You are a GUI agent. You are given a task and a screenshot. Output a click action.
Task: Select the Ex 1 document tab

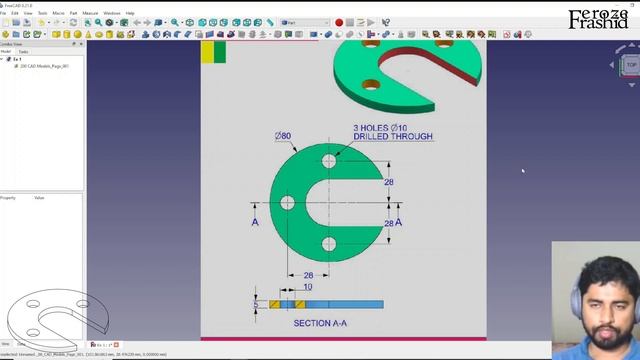(101, 345)
